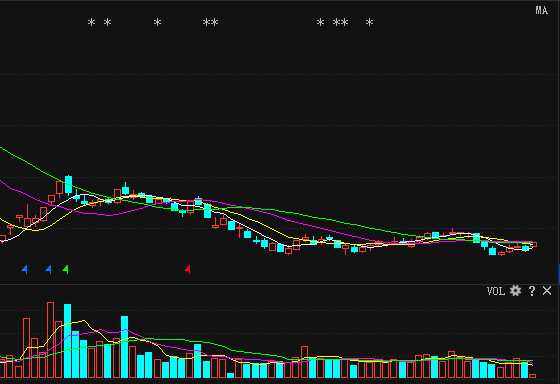Open help for the VOL indicator
Viewport: 560px width, 384px height.
point(532,291)
